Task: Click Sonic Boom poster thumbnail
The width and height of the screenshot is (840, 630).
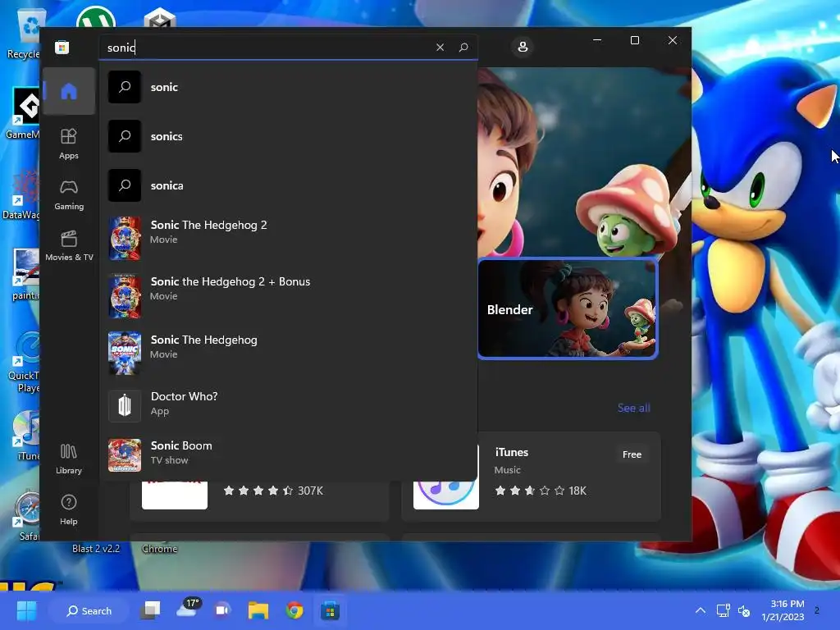Action: (125, 454)
